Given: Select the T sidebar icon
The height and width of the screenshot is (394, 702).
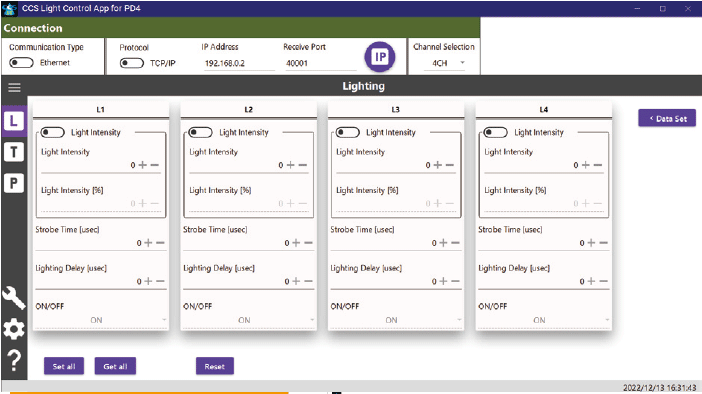Looking at the screenshot, I should tap(14, 152).
